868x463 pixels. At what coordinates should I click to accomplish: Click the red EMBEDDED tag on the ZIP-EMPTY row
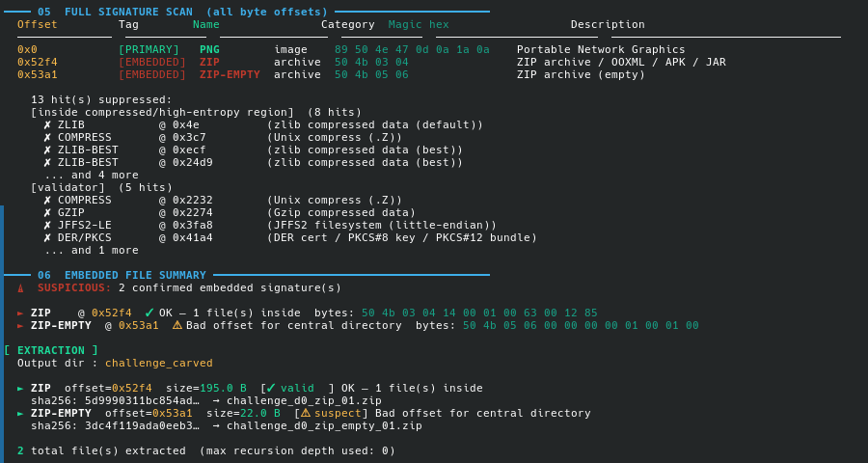click(151, 75)
